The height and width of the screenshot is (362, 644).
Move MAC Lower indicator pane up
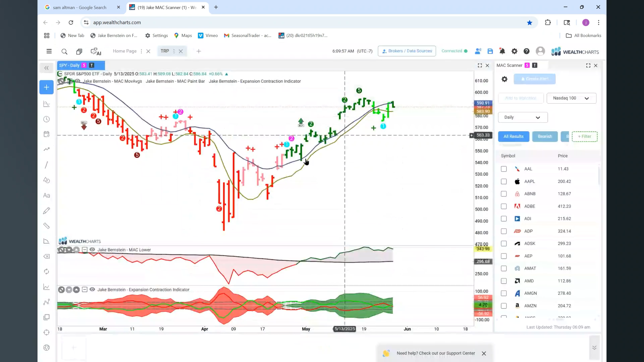click(x=76, y=250)
